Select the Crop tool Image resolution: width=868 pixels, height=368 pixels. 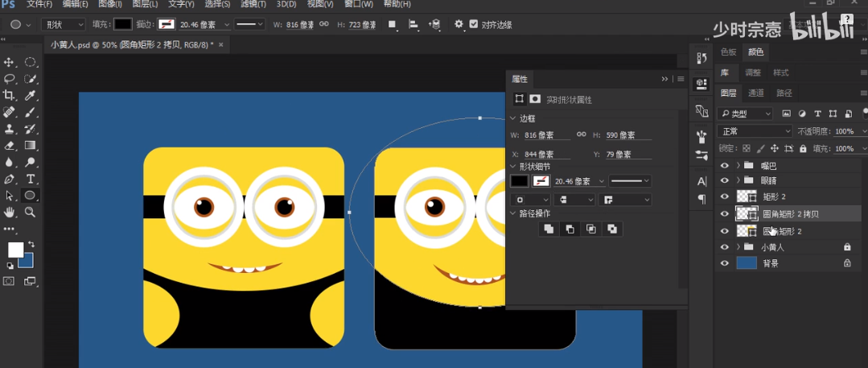pyautogui.click(x=10, y=96)
